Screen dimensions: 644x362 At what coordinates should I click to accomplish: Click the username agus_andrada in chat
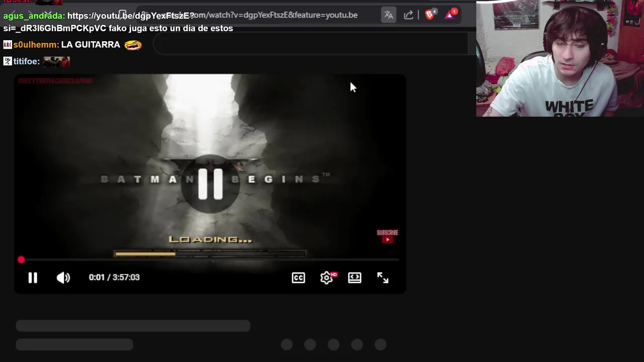pyautogui.click(x=33, y=16)
